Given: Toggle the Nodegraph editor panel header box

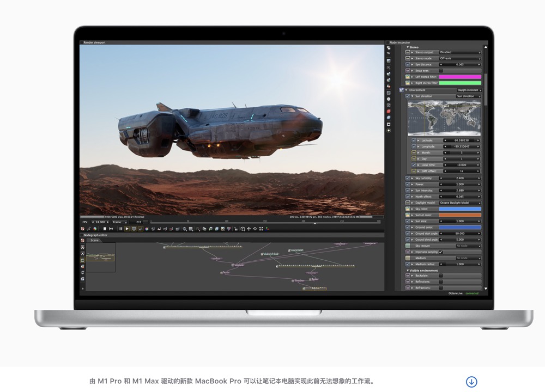Looking at the screenshot, I should tap(82, 235).
